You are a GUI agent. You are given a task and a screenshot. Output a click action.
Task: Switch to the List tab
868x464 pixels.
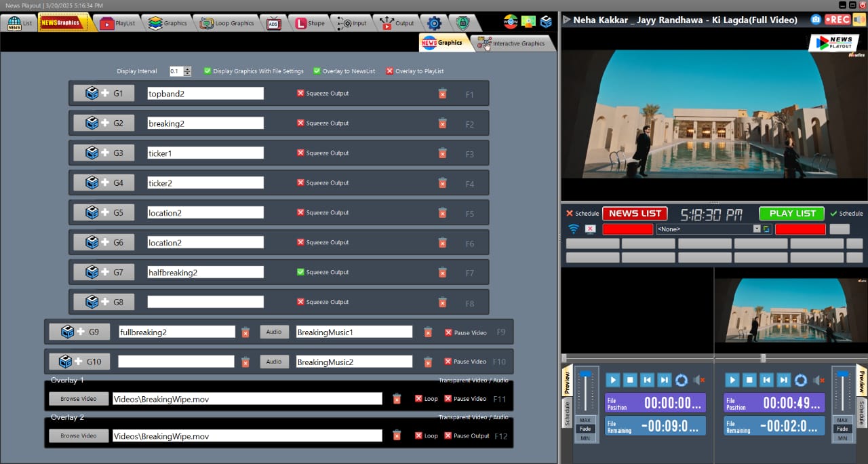click(20, 23)
